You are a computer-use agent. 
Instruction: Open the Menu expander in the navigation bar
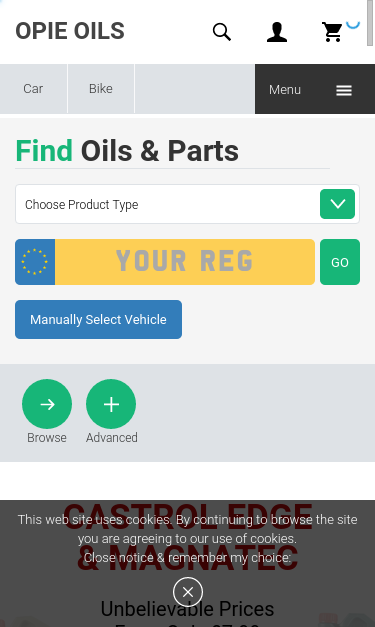tap(315, 89)
